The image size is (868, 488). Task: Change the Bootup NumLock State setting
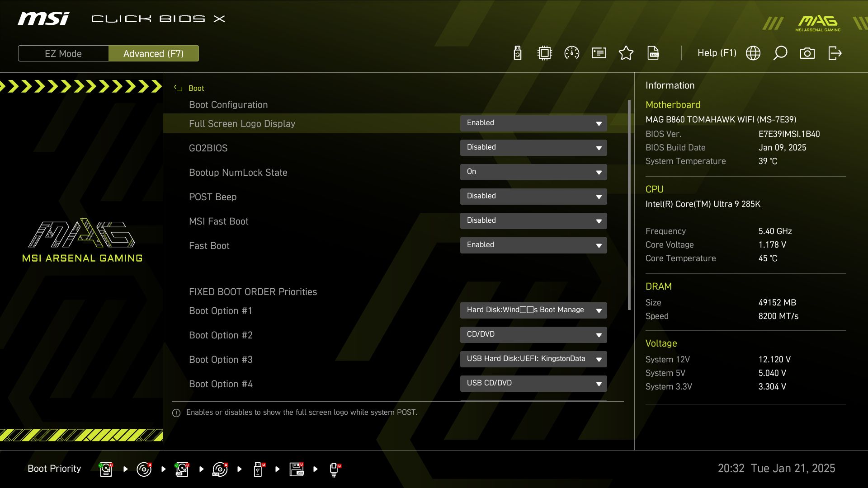coord(533,172)
